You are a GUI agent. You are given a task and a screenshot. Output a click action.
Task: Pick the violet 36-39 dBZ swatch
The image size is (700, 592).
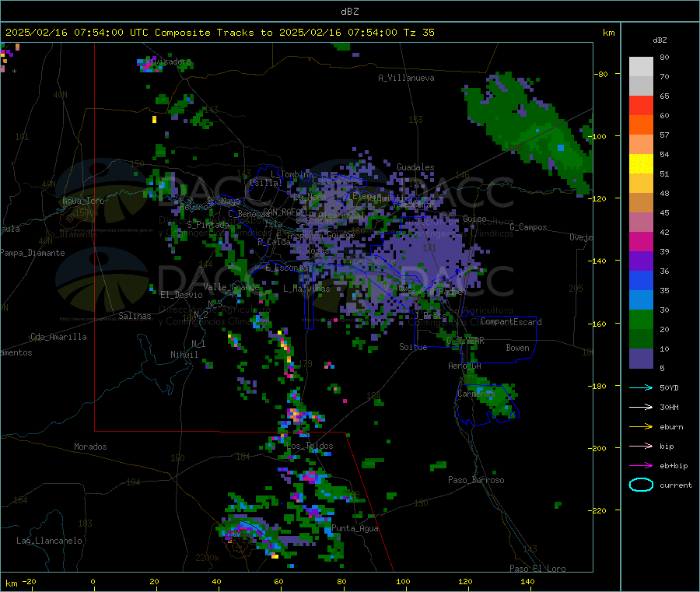pos(641,261)
